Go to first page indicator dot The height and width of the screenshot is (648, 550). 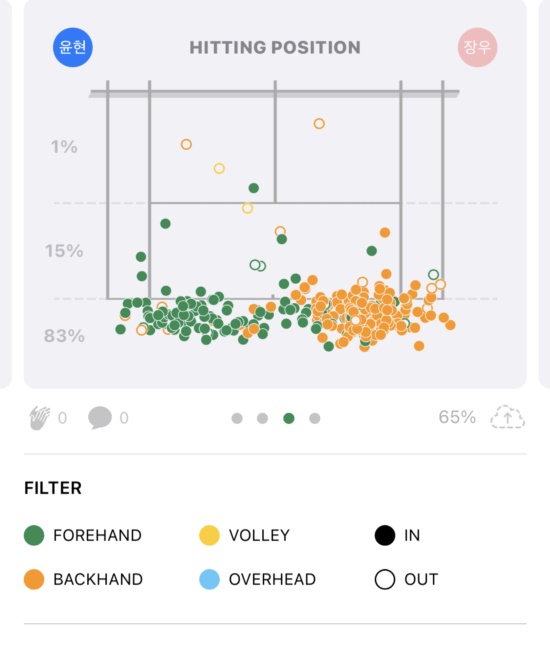[x=237, y=418]
